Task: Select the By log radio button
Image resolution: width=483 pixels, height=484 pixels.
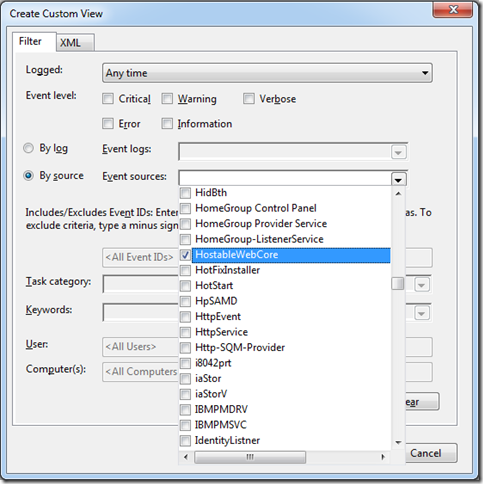Action: 28,148
